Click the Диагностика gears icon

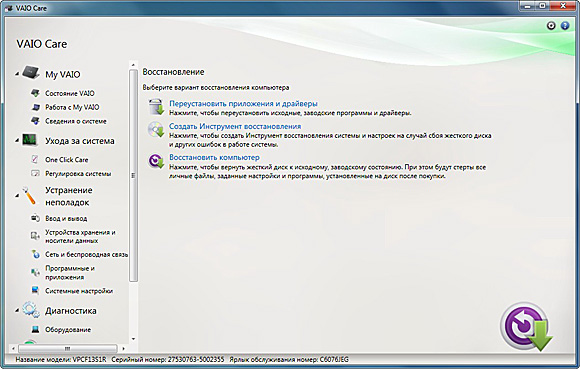[x=31, y=310]
